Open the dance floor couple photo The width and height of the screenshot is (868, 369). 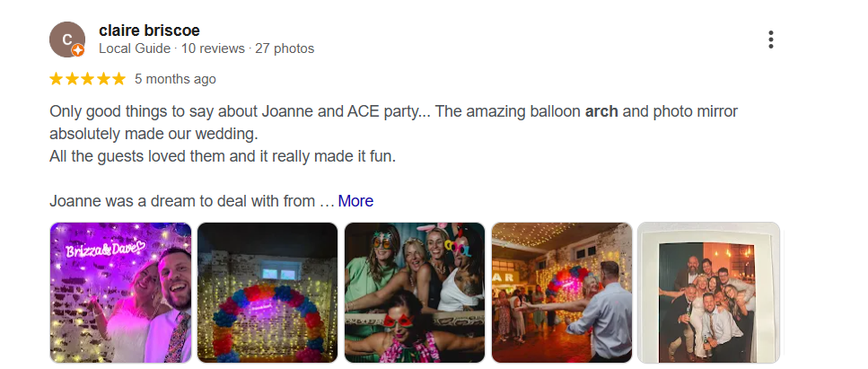[x=562, y=293]
